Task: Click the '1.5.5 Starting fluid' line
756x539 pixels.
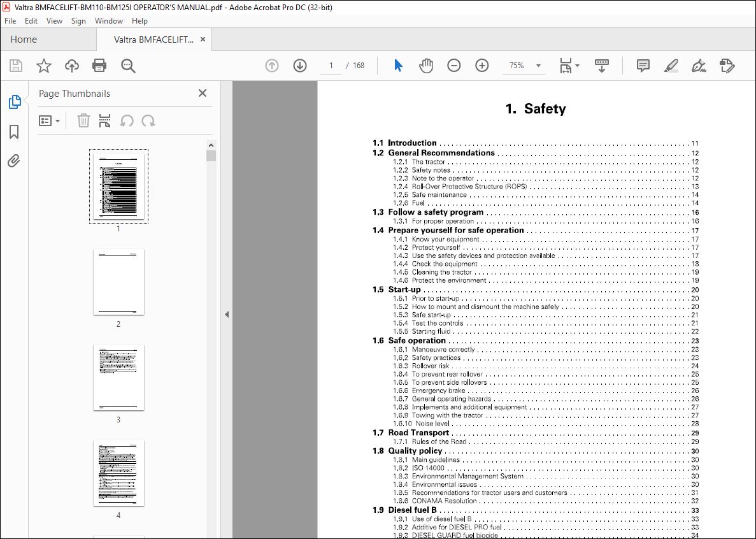Action: point(546,332)
